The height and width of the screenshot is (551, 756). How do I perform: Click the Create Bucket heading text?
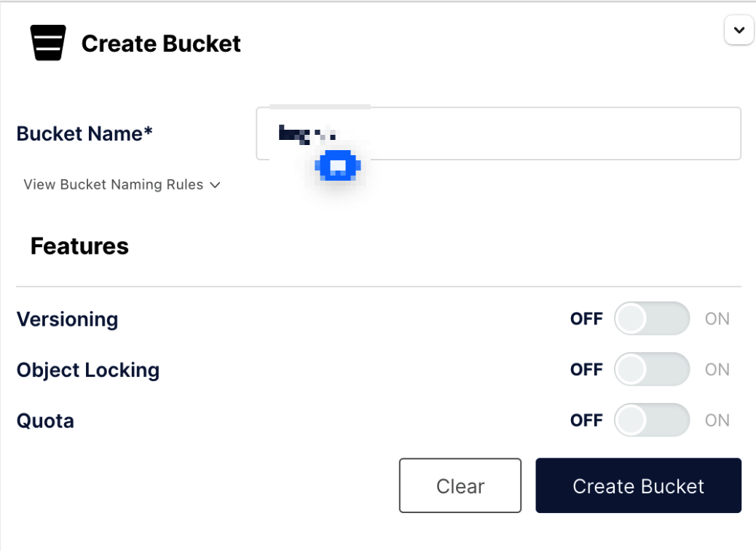click(x=161, y=44)
